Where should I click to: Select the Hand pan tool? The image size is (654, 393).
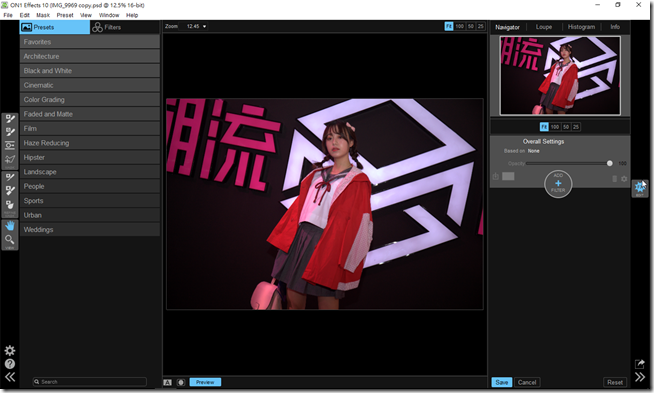[10, 226]
